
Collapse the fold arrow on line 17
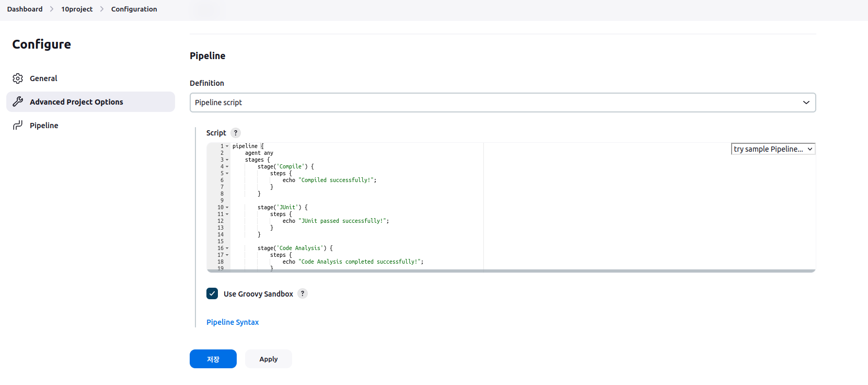pos(227,255)
